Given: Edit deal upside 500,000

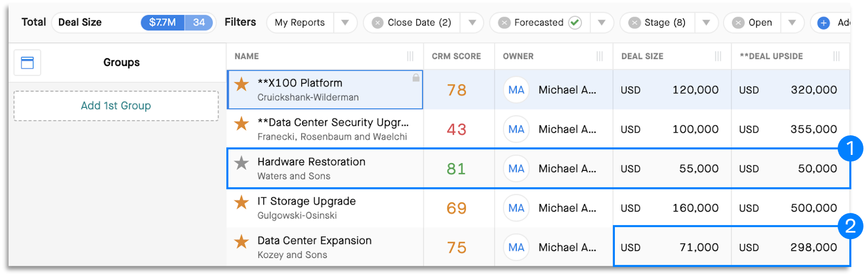Looking at the screenshot, I should click(814, 208).
